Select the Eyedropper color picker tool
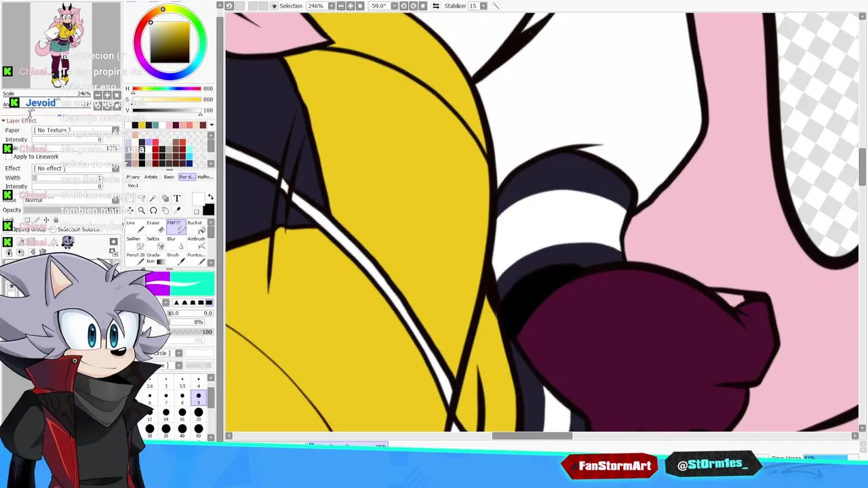The width and height of the screenshot is (868, 488). 177,211
